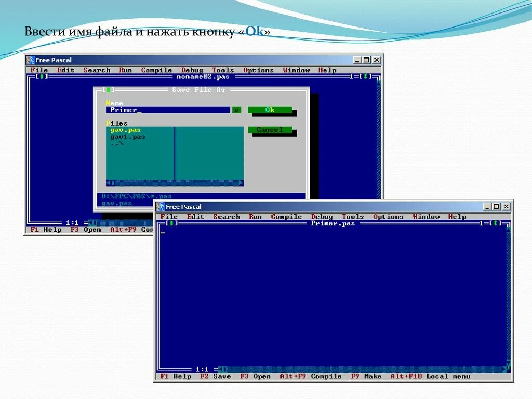Image resolution: width=532 pixels, height=399 pixels.
Task: Open Window menu in the Primer.pas window
Action: (426, 217)
